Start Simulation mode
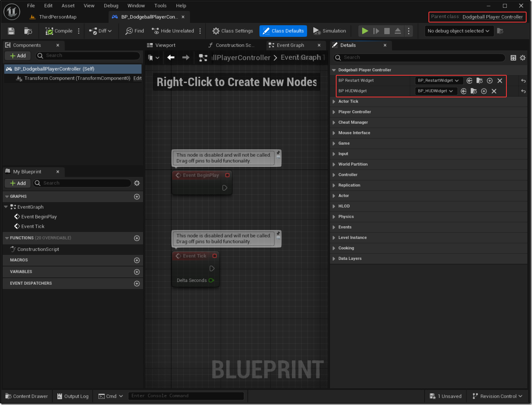 [x=330, y=31]
